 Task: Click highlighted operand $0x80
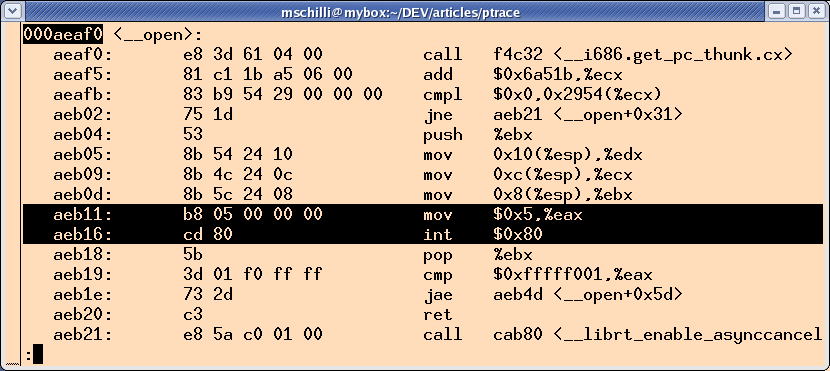[x=518, y=234]
